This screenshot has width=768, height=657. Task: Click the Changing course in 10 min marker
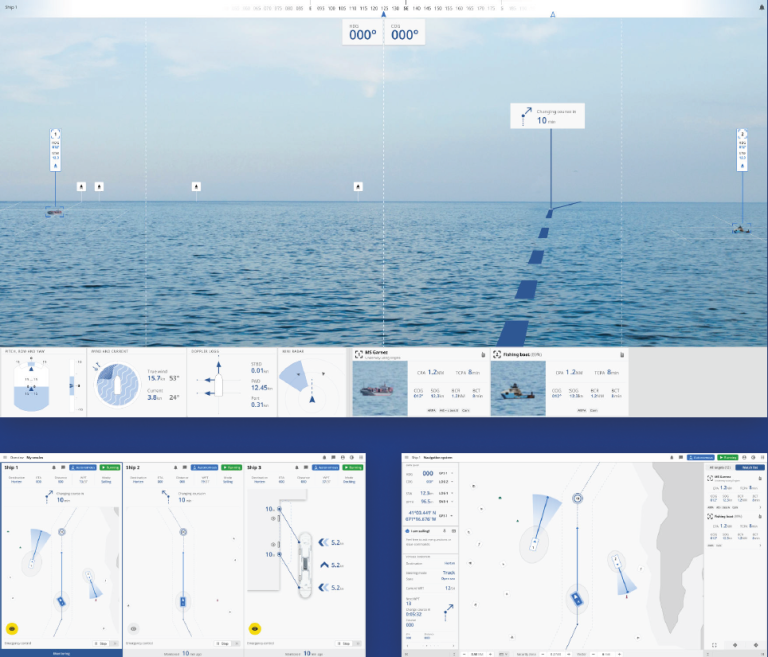546,116
